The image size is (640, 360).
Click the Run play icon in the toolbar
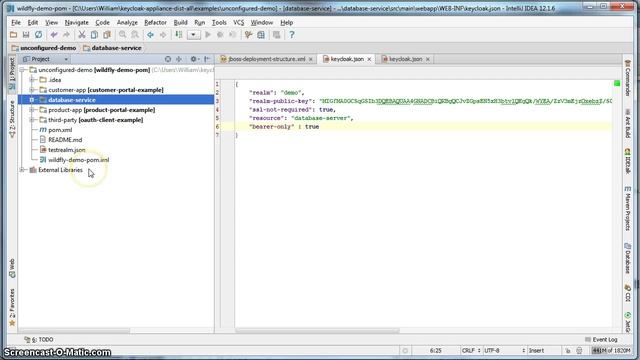(208, 35)
